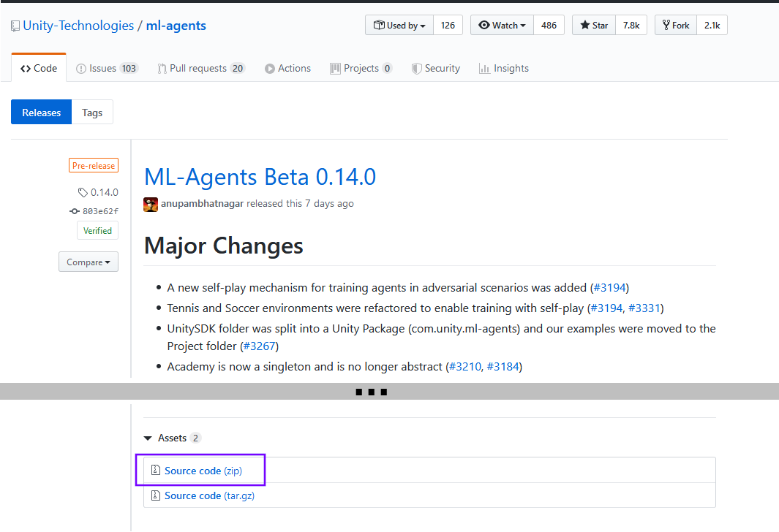Download Source code (tar.gz)
779x532 pixels.
point(209,495)
